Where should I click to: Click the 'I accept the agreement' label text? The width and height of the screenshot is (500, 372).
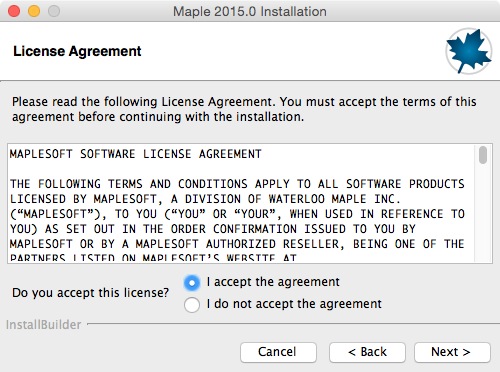[x=273, y=282]
